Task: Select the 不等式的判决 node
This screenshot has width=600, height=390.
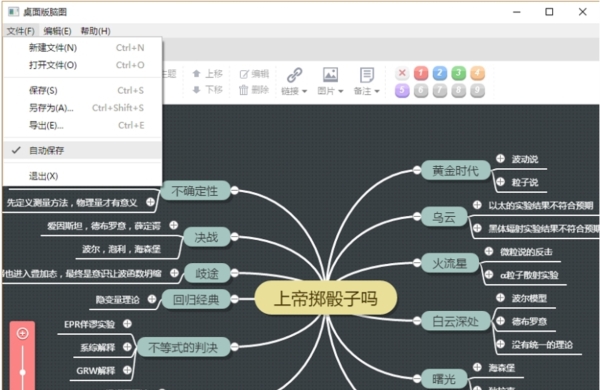Action: click(183, 347)
